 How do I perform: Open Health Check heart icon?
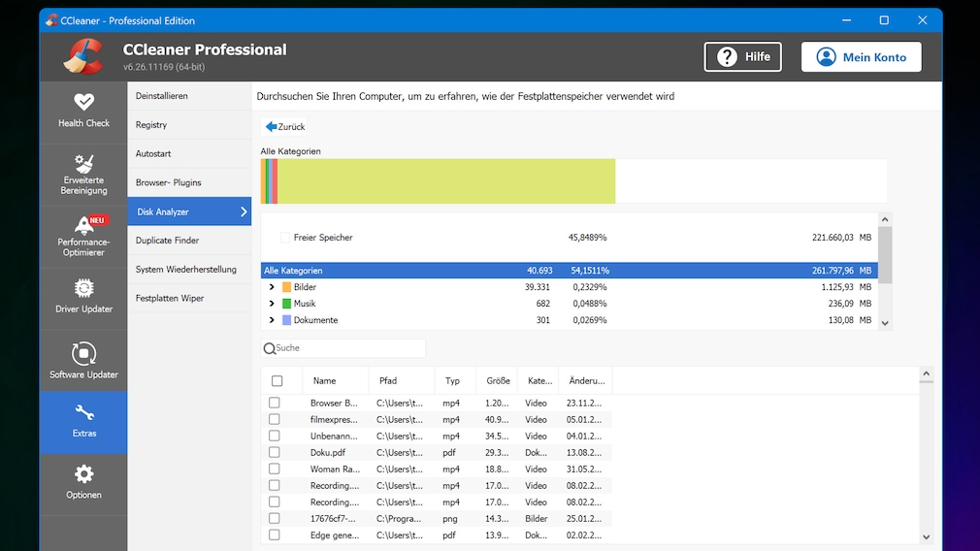point(83,102)
